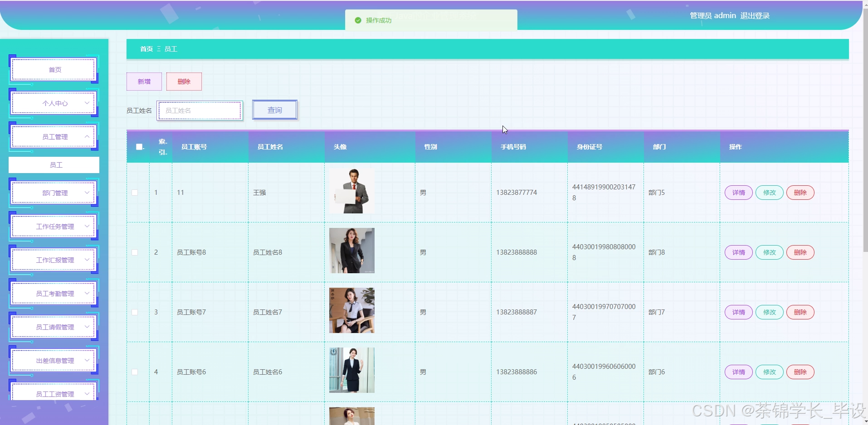
Task: Check the row checkbox for 员工姓名6
Action: coord(135,372)
